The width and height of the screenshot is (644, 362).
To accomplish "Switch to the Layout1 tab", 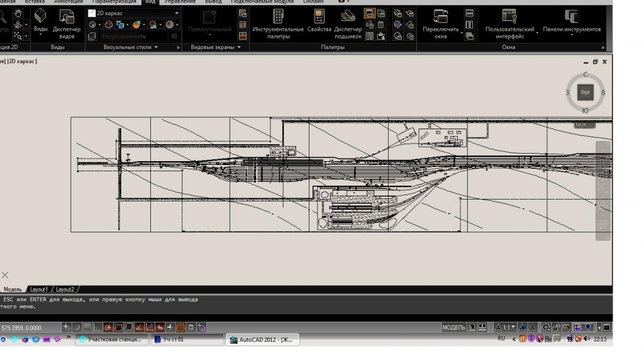I will coord(38,289).
